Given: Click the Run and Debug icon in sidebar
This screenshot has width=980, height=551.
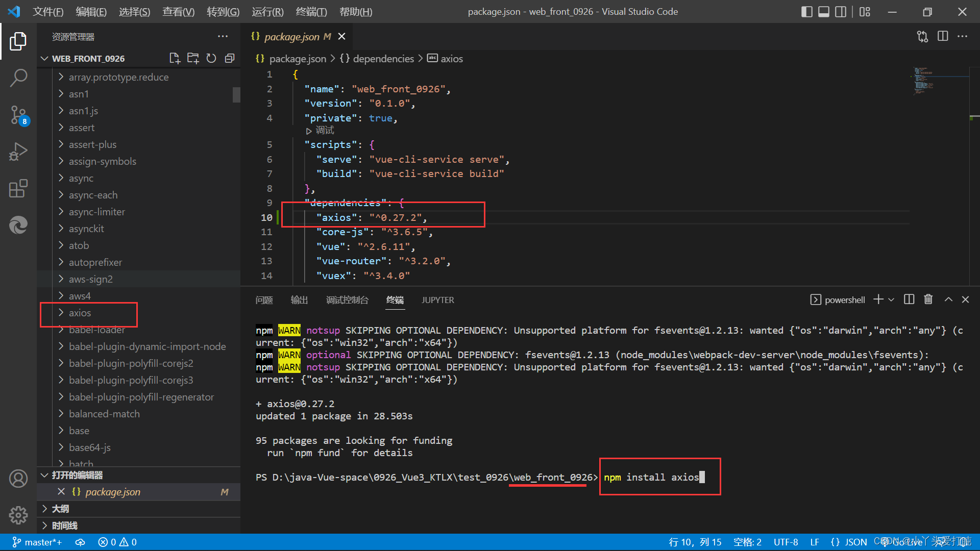Looking at the screenshot, I should (18, 151).
